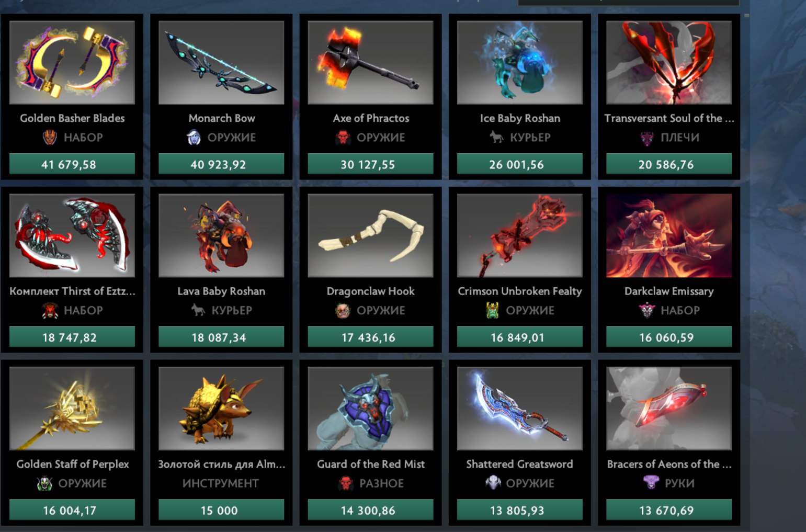Click the hero icon under Golden Basher Blades
The image size is (806, 532).
(x=50, y=138)
